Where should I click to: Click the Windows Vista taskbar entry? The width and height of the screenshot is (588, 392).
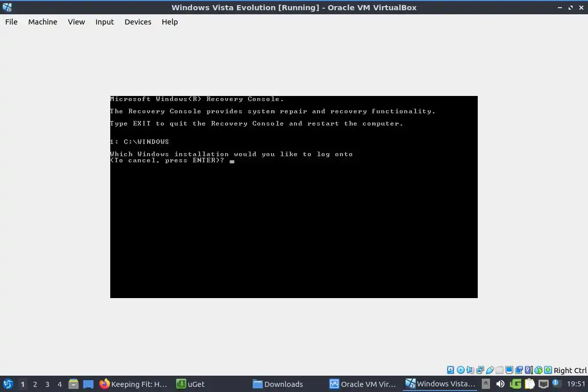click(x=440, y=384)
